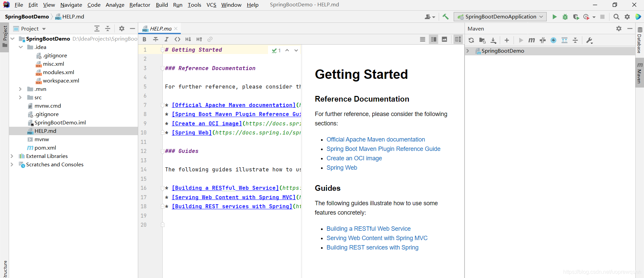The width and height of the screenshot is (644, 278).
Task: Open SpringBootDemoApplication run configuration dropdown
Action: click(x=500, y=17)
